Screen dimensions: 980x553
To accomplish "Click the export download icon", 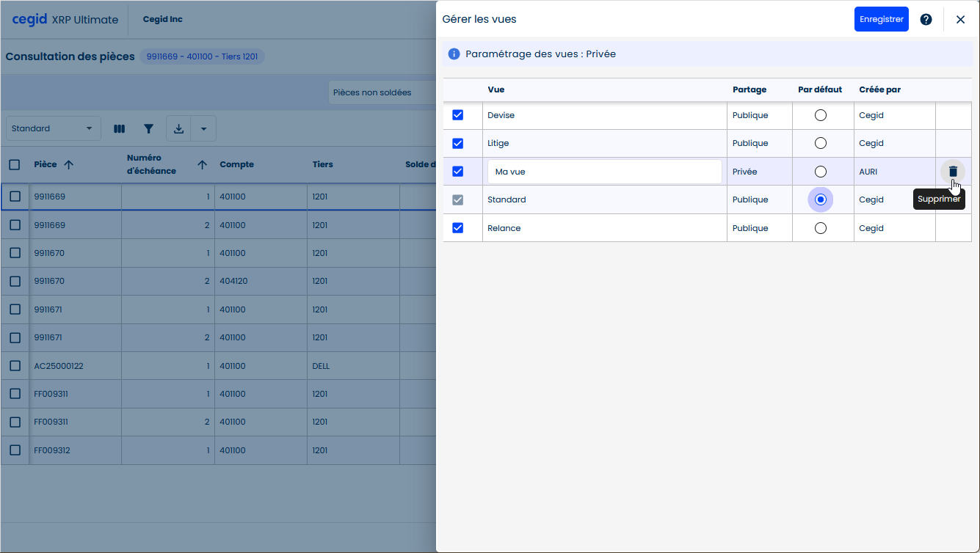I will 178,129.
